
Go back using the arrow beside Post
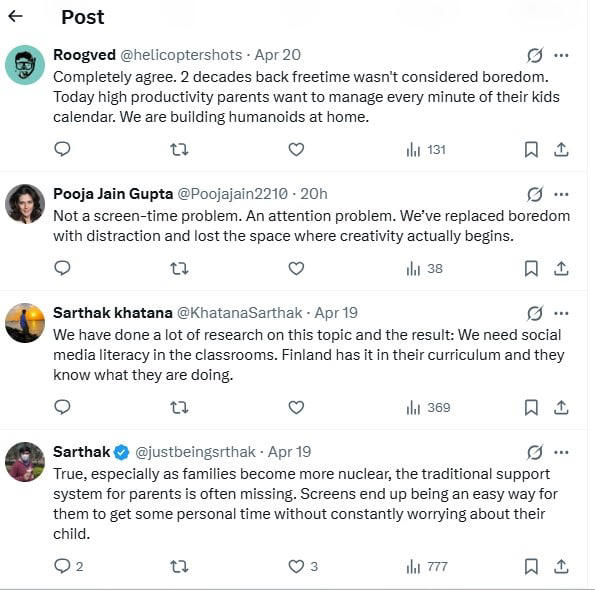pos(15,16)
